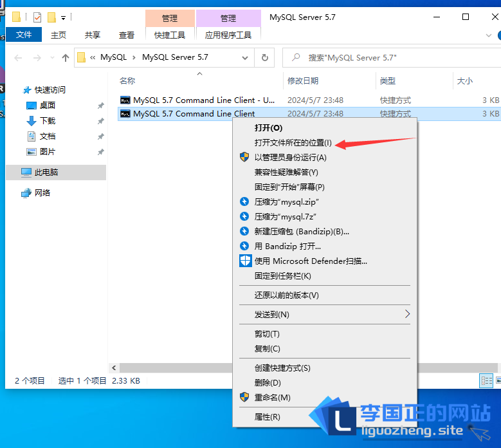
Task: Choose 用 Bandizip 打开...
Action: 325,247
